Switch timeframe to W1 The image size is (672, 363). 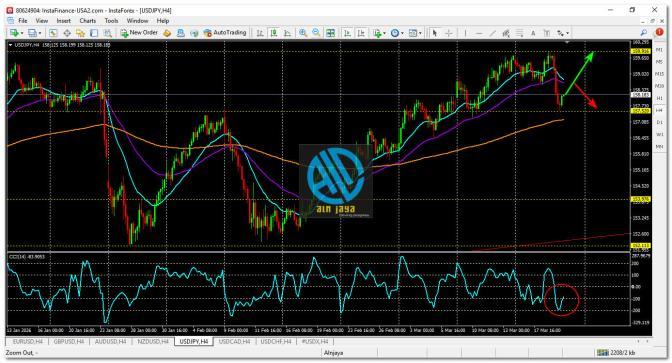coord(659,135)
